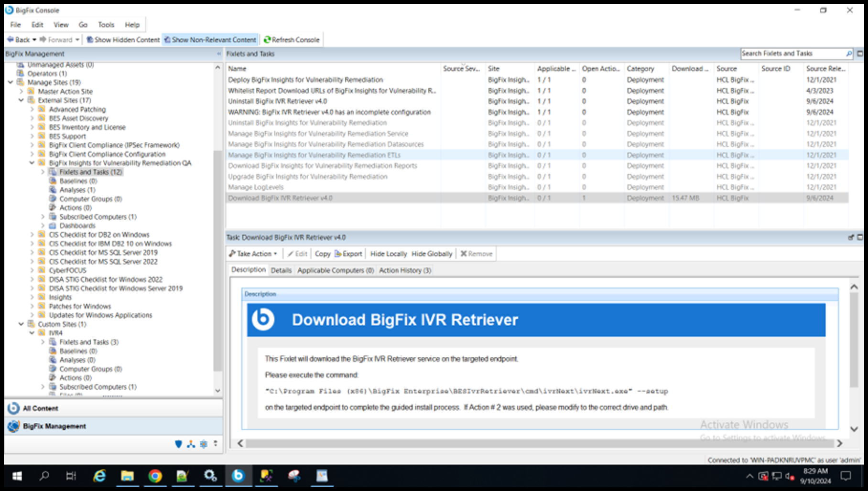Open domain panel overflow options arrow
This screenshot has width=868, height=491.
click(x=216, y=444)
